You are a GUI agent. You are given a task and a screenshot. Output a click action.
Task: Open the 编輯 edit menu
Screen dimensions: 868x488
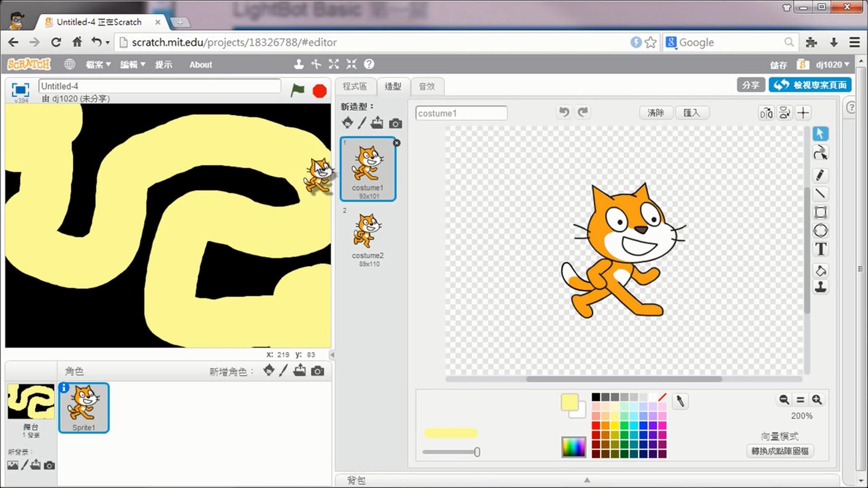tap(132, 65)
